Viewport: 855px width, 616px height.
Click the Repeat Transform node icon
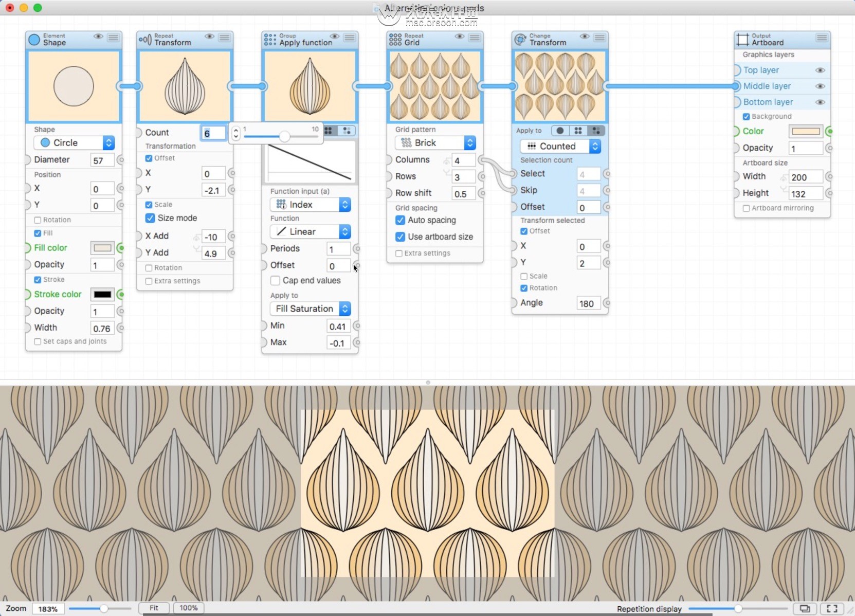(x=145, y=40)
